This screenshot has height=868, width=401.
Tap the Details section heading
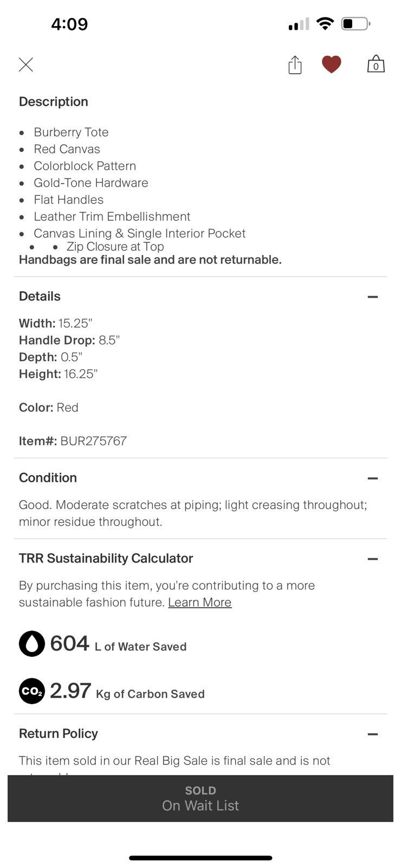coord(40,296)
